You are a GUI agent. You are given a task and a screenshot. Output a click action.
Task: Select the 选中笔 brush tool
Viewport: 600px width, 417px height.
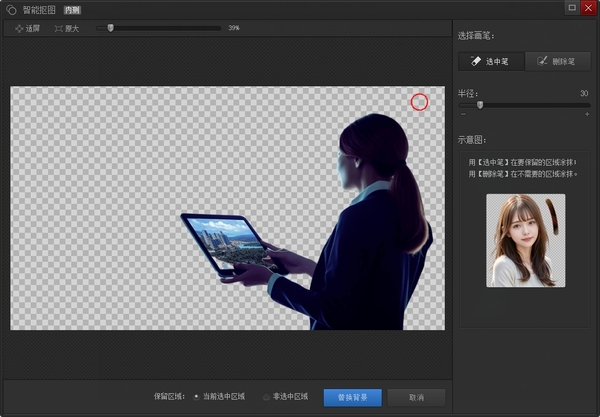click(489, 61)
